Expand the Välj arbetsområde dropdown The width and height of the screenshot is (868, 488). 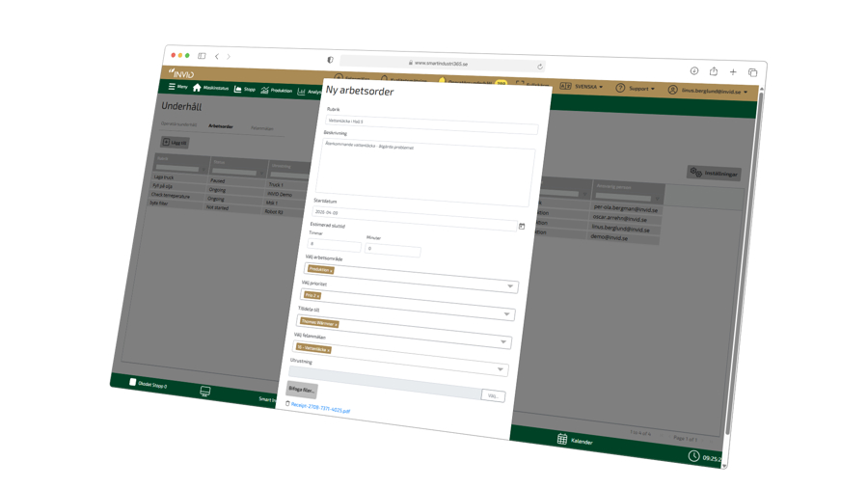coord(510,286)
